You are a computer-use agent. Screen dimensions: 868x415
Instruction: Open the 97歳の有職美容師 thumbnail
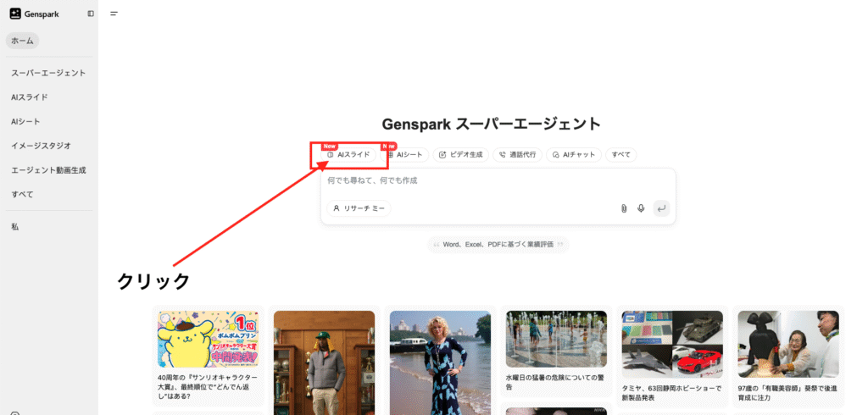point(788,344)
